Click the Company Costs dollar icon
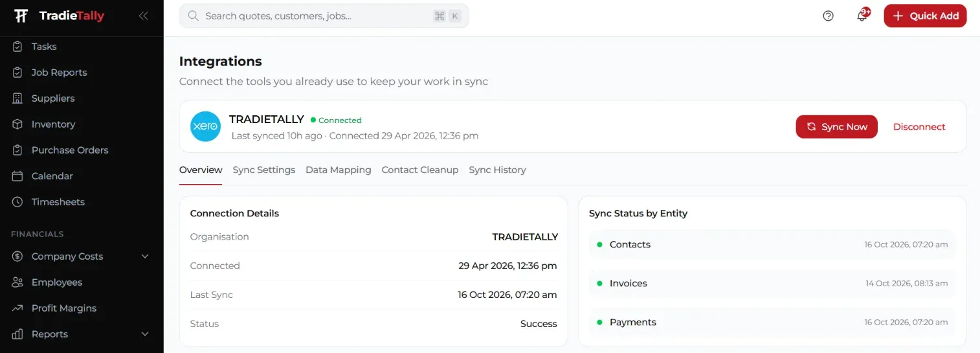This screenshot has width=980, height=353. click(18, 256)
